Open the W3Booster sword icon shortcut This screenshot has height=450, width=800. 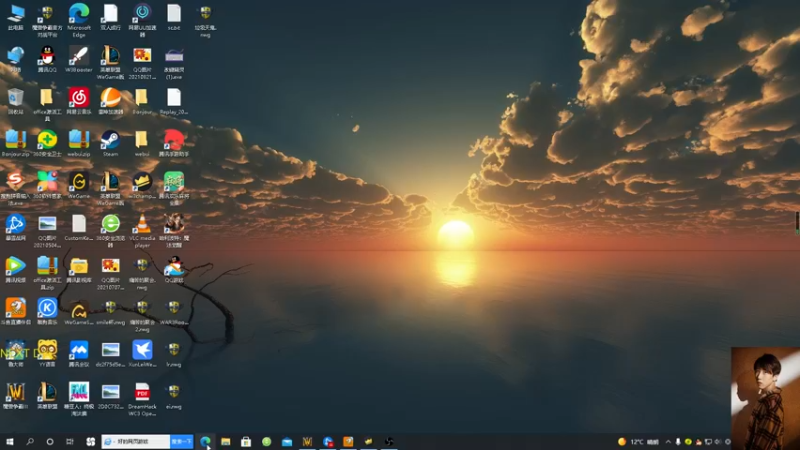pyautogui.click(x=79, y=59)
